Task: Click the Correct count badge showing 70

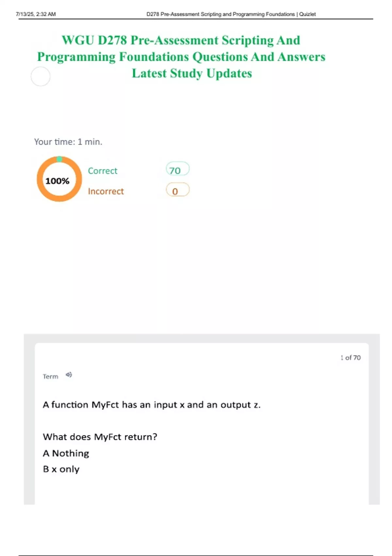Action: click(x=178, y=169)
